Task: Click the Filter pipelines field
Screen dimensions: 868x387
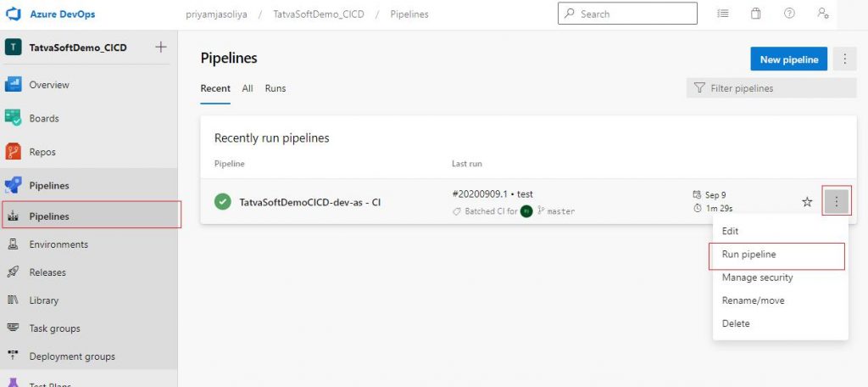Action: 771,88
